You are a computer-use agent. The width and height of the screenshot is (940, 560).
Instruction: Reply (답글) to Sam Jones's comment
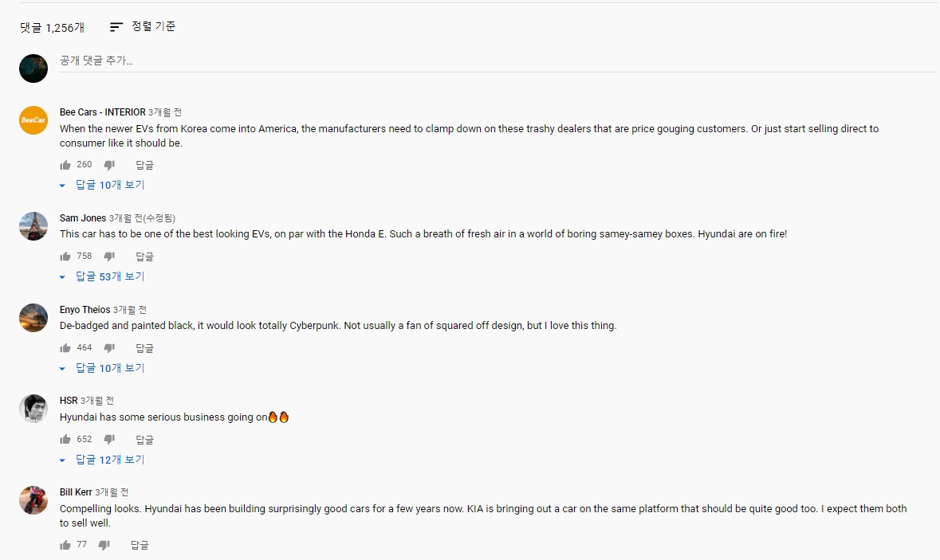(x=144, y=257)
